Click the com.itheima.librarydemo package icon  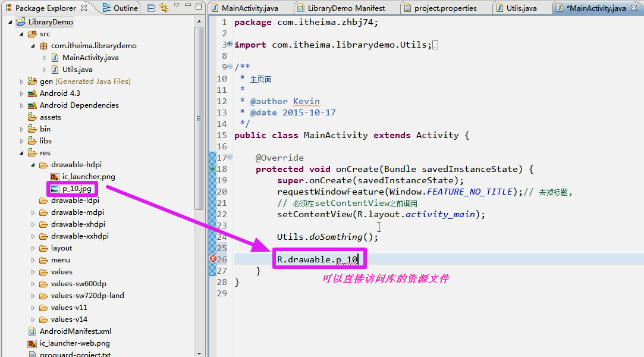[x=43, y=46]
